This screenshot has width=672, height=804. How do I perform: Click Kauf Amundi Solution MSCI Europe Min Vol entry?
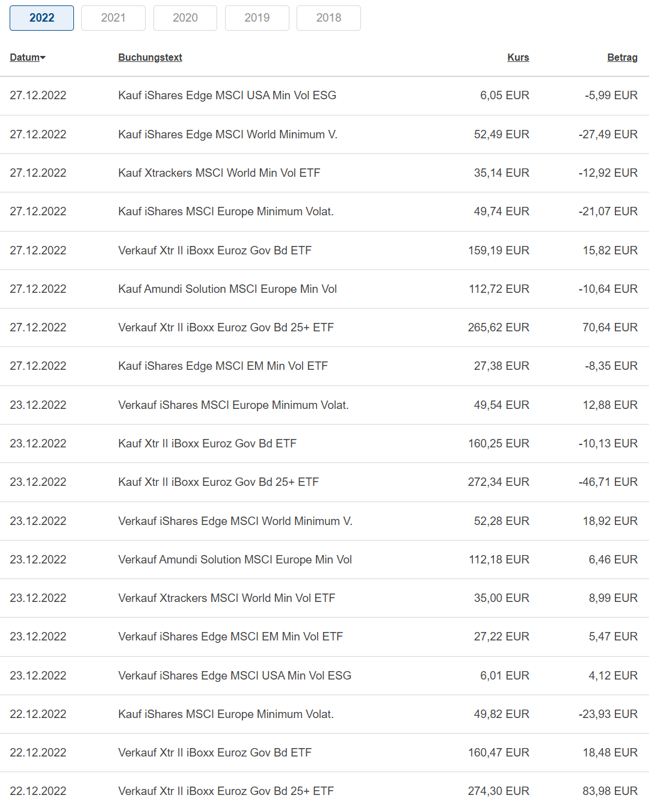tap(227, 289)
